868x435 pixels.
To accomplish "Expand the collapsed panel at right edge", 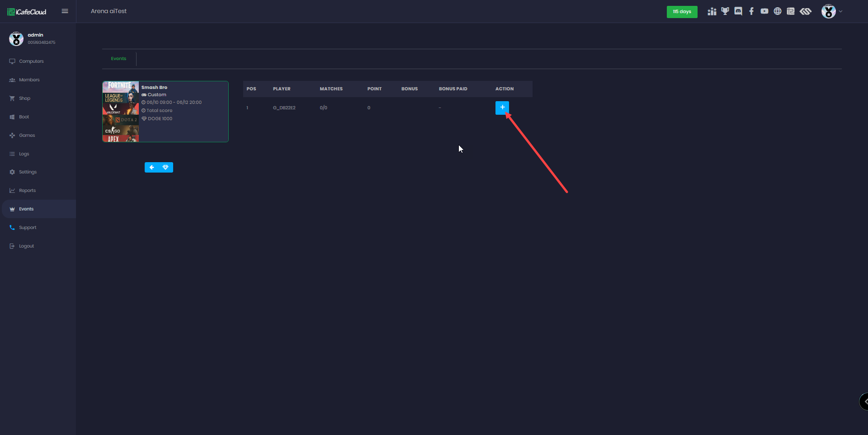I will [x=864, y=401].
